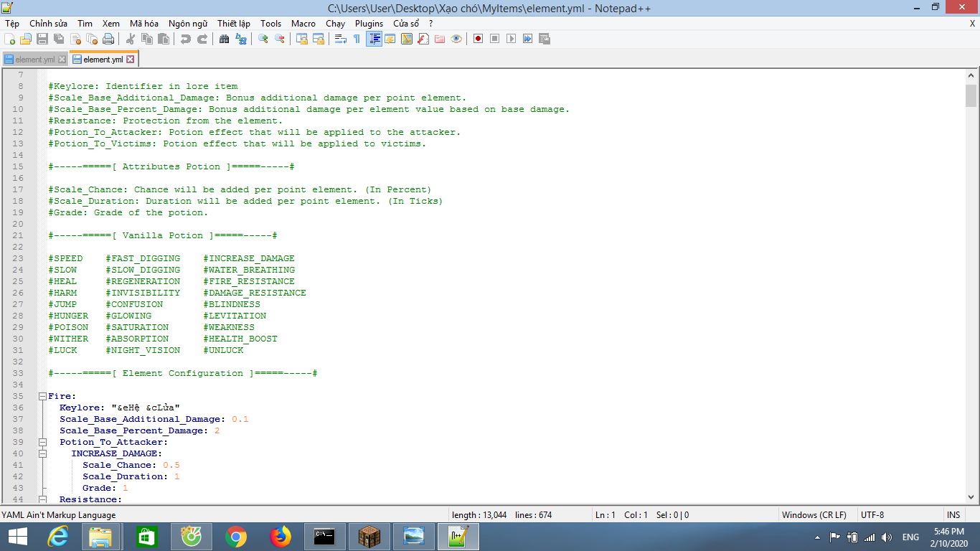This screenshot has height=551, width=980.
Task: Create a new file with the New toolbar icon
Action: coord(10,39)
